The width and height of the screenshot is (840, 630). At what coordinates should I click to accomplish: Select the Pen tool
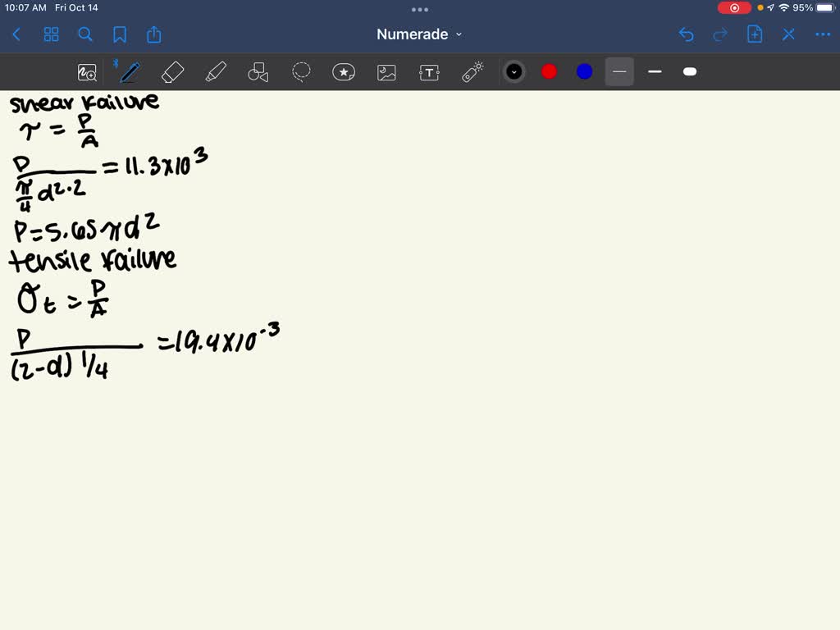129,72
